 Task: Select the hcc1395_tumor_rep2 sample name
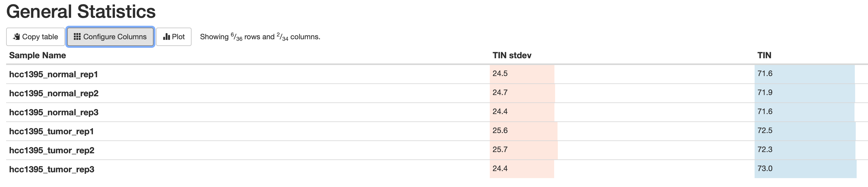(x=51, y=150)
